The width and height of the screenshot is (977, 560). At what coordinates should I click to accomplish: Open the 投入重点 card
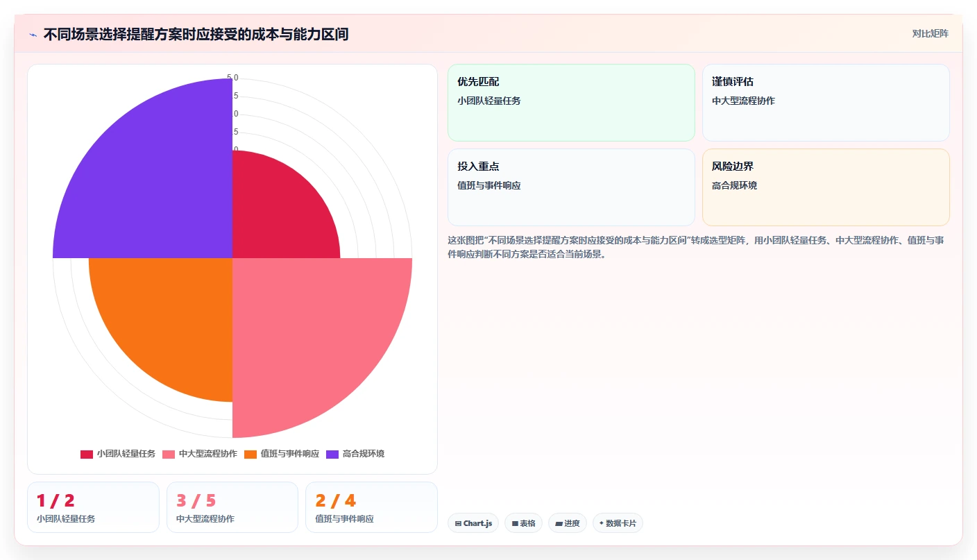click(571, 187)
